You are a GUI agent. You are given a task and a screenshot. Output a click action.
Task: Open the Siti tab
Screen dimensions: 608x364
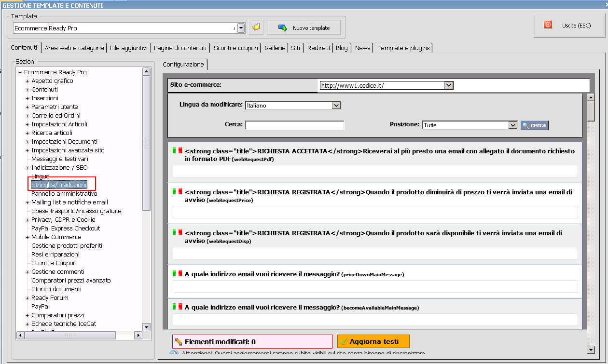(296, 48)
